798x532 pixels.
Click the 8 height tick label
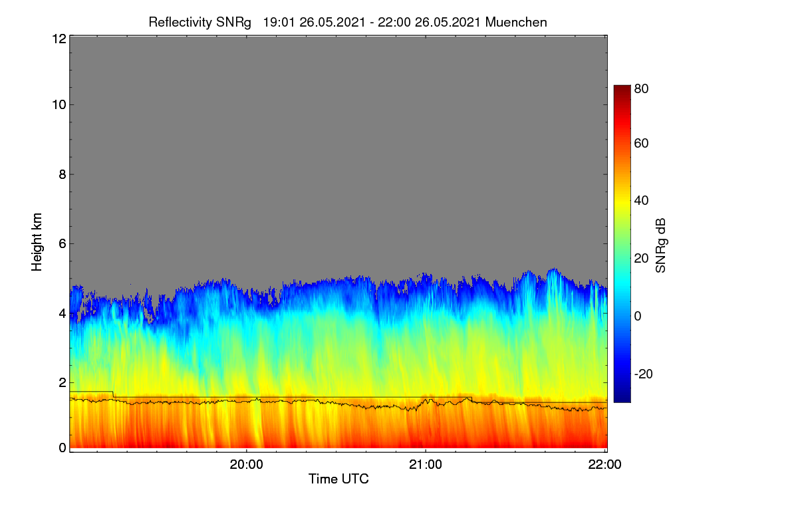tap(61, 174)
